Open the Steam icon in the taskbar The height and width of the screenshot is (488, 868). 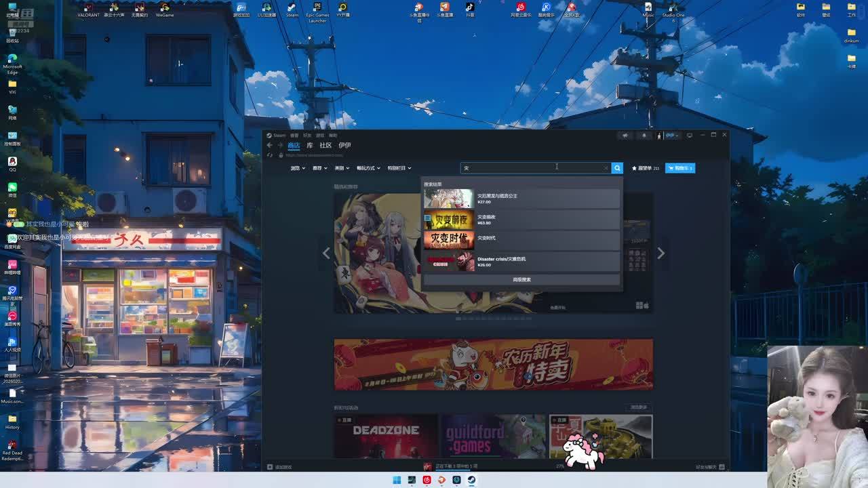pyautogui.click(x=471, y=480)
